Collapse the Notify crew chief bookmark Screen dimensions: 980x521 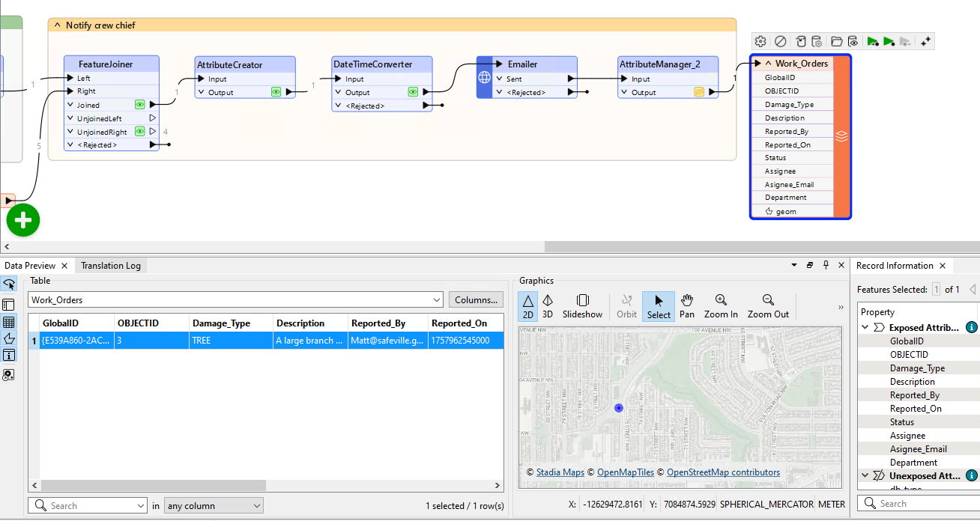coord(58,25)
